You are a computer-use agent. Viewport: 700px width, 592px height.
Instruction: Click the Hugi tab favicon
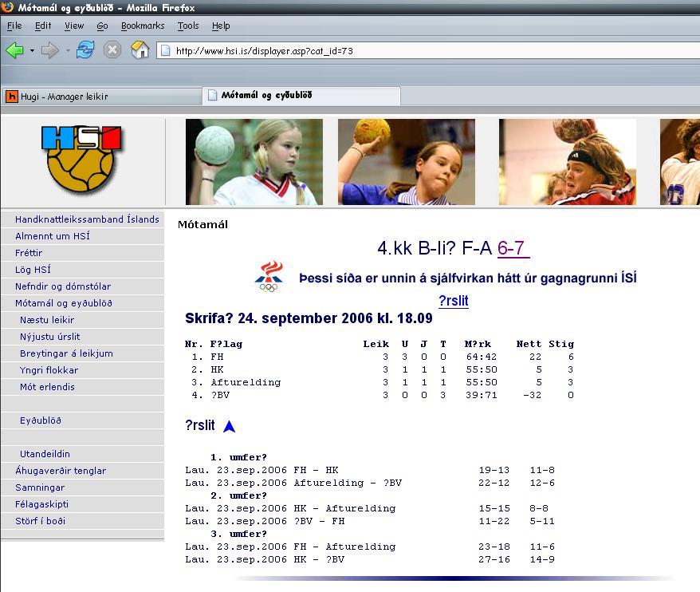pyautogui.click(x=12, y=97)
